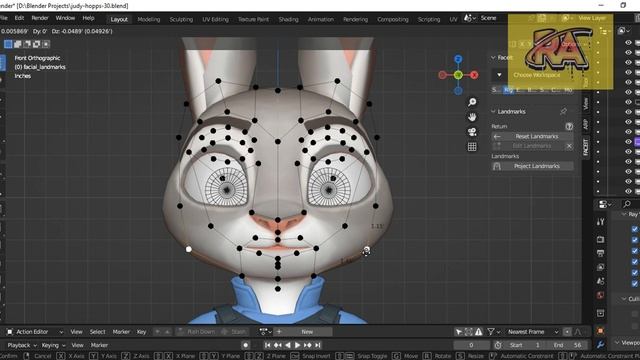Screen dimensions: 640x360
Task: Click the green Y axis gizmo ball
Action: (458, 75)
